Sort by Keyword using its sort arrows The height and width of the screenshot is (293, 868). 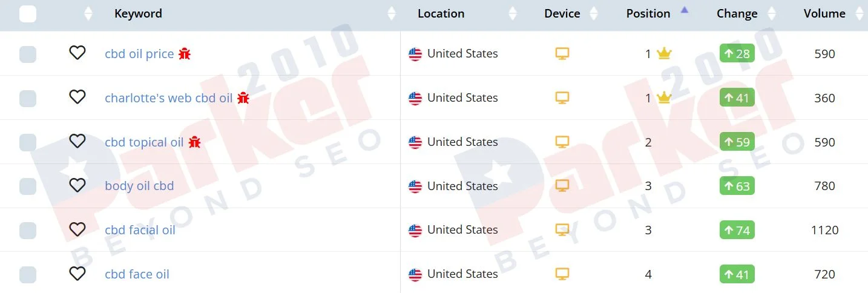(391, 13)
